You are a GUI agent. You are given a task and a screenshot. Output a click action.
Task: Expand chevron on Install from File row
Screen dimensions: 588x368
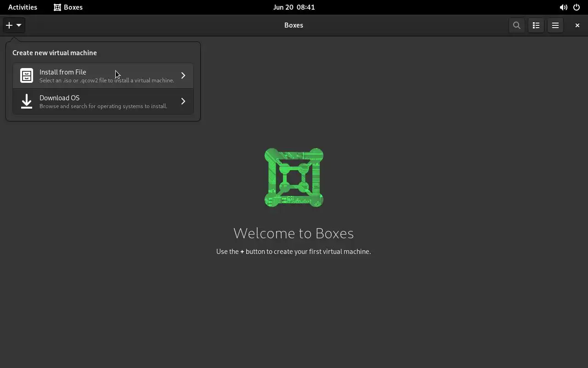[183, 75]
